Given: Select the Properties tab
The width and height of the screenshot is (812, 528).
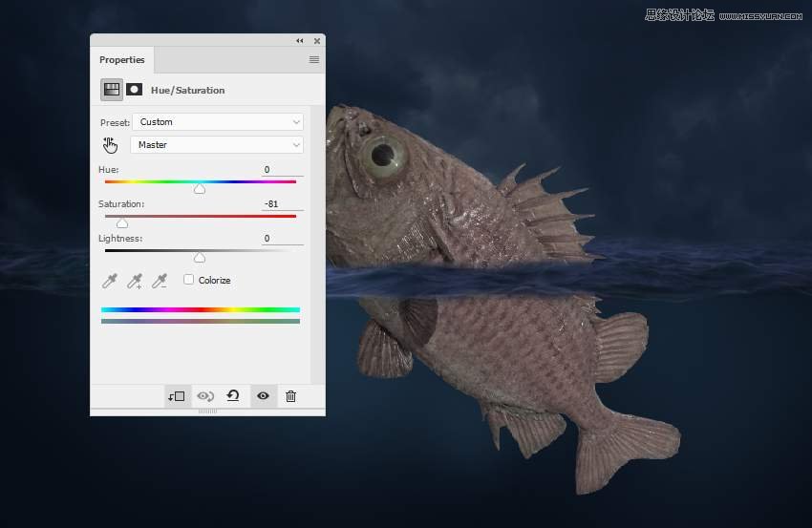Looking at the screenshot, I should [x=122, y=60].
